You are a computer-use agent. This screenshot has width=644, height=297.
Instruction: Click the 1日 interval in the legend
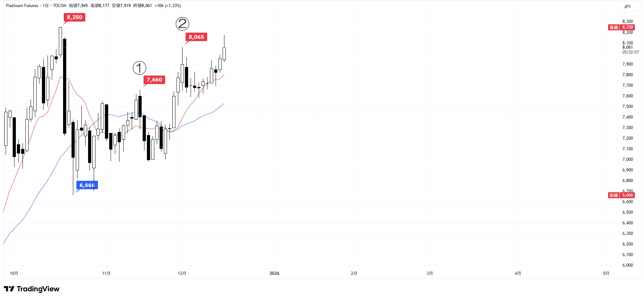pos(45,6)
